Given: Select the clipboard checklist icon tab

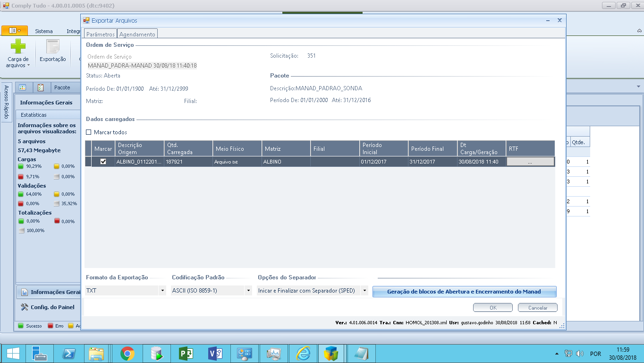Looking at the screenshot, I should coord(41,87).
